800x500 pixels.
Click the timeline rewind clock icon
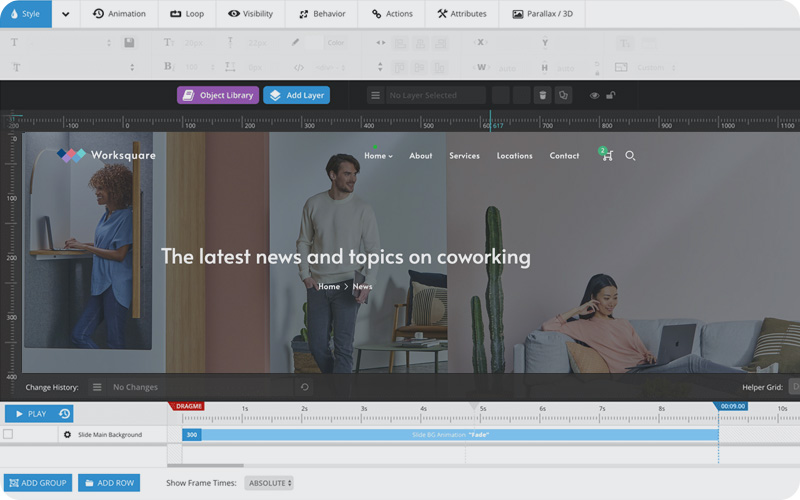(64, 413)
